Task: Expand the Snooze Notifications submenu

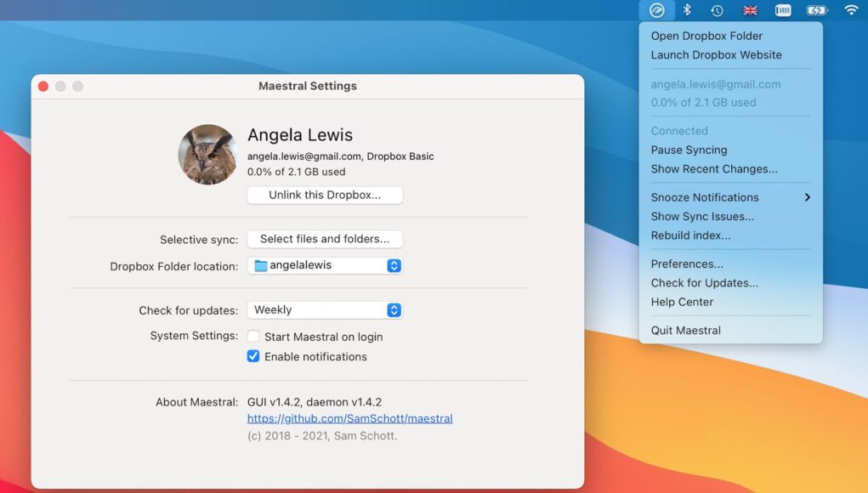Action: (730, 197)
